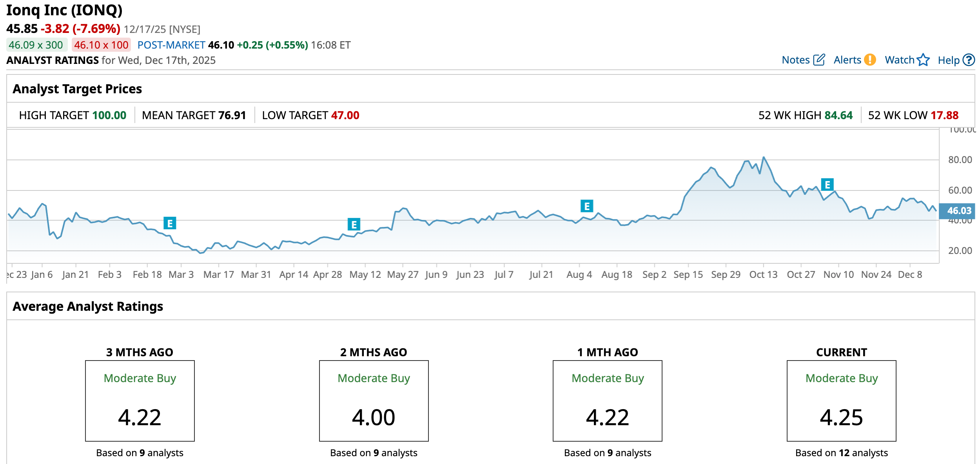This screenshot has width=980, height=464.
Task: Click the Notes pencil edit icon
Action: 819,60
